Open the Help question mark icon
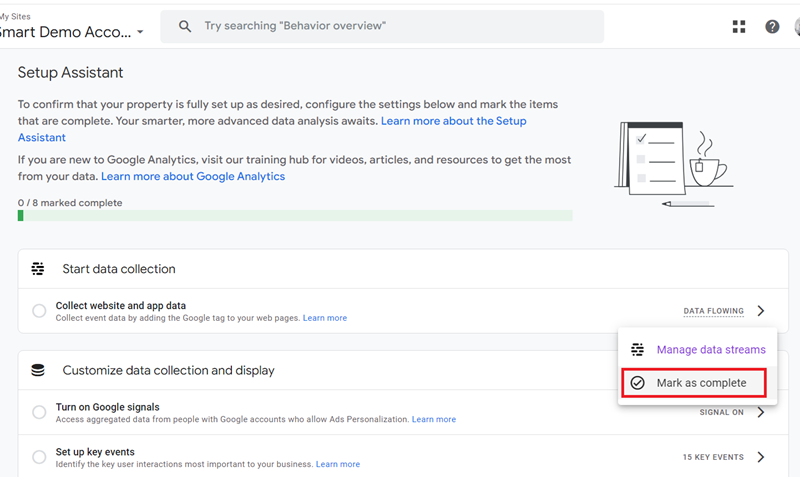This screenshot has width=800, height=477. point(772,27)
